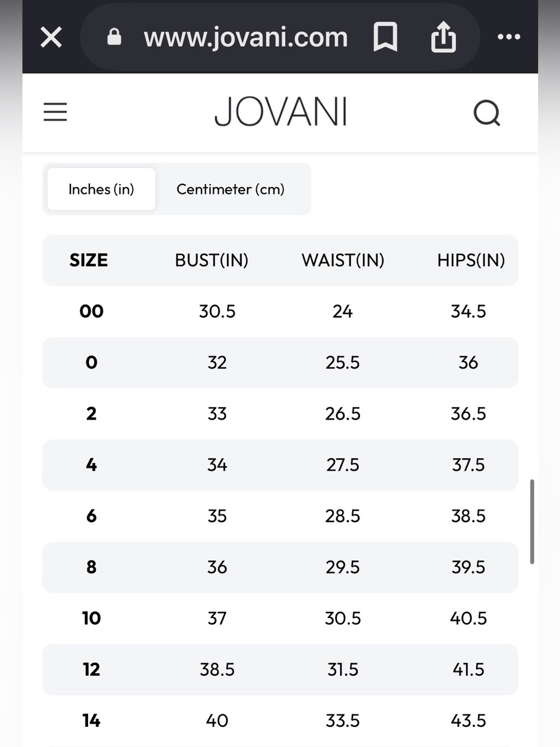This screenshot has width=560, height=747.
Task: Open the share icon in the browser bar
Action: coord(443,36)
